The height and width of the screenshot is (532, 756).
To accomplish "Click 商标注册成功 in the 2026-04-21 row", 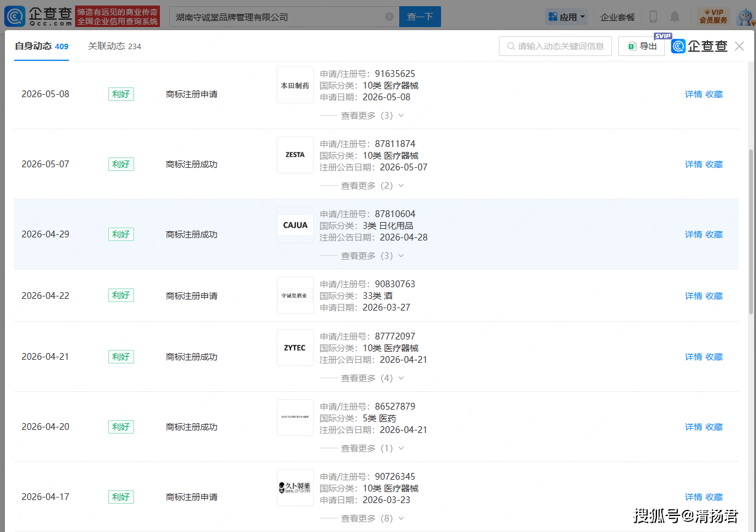I will [192, 357].
